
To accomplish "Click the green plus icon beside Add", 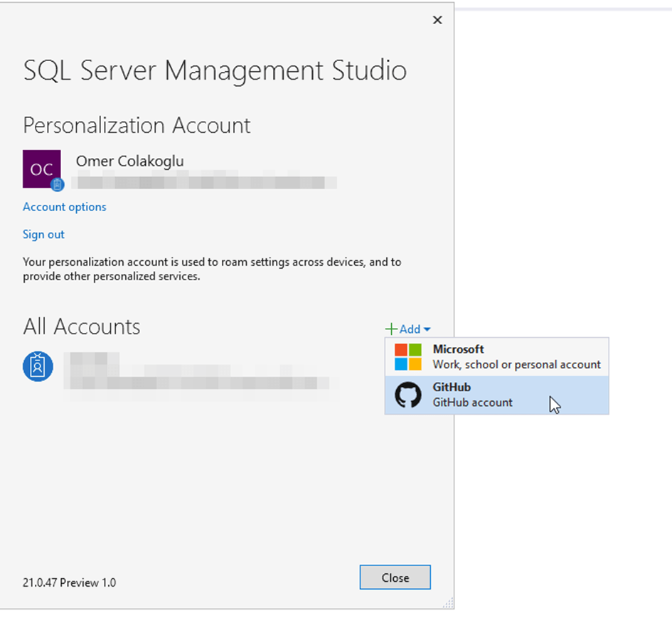I will [x=391, y=329].
